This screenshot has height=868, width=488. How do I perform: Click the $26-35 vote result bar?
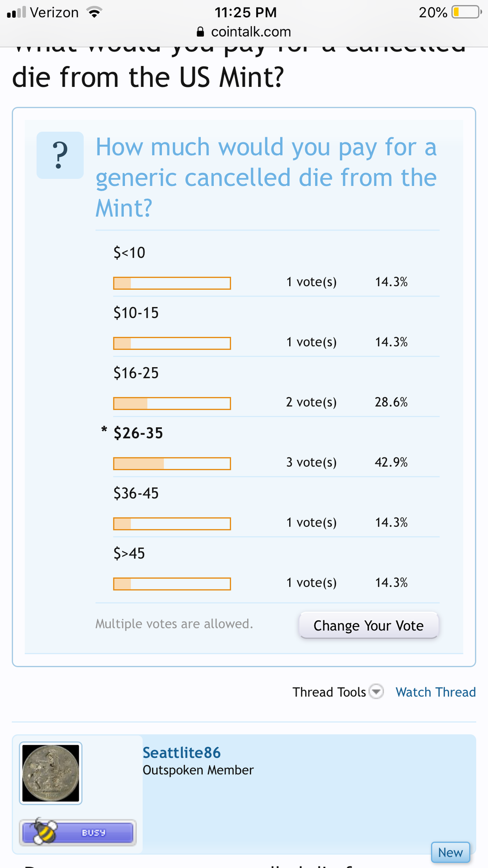pyautogui.click(x=172, y=463)
